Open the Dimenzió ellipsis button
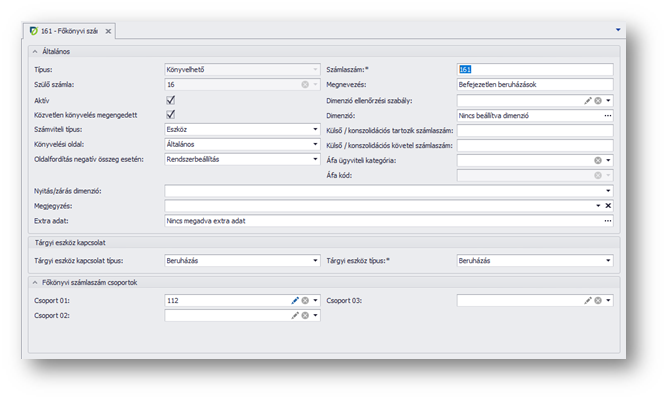The image size is (668, 401). [607, 116]
